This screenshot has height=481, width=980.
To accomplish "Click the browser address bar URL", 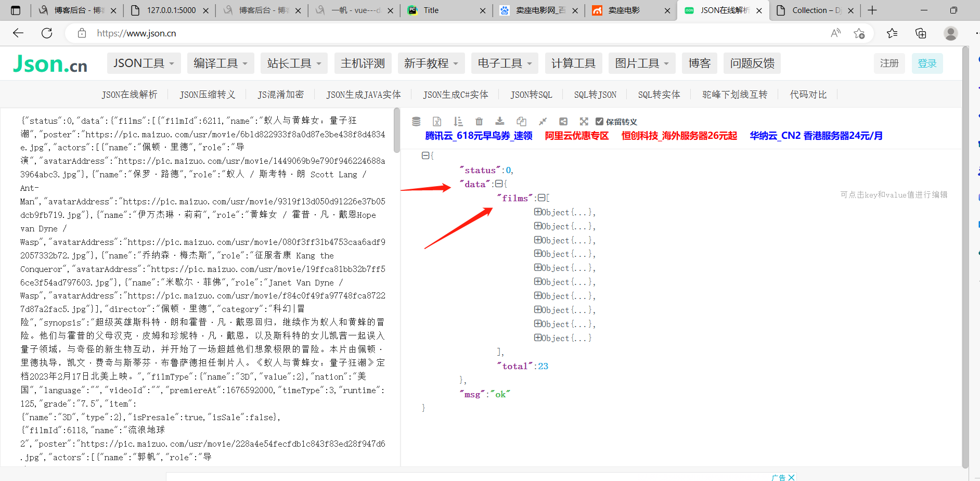I will [136, 33].
